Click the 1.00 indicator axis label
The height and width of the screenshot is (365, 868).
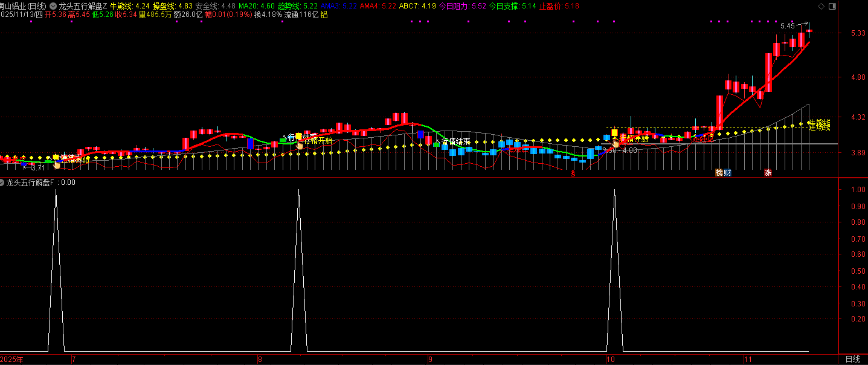858,190
